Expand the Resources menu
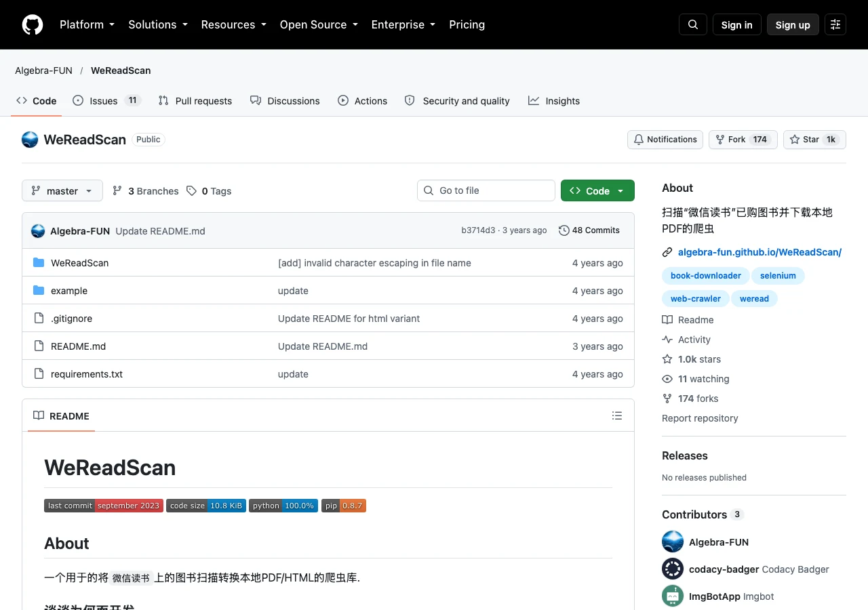Image resolution: width=868 pixels, height=610 pixels. click(x=234, y=24)
